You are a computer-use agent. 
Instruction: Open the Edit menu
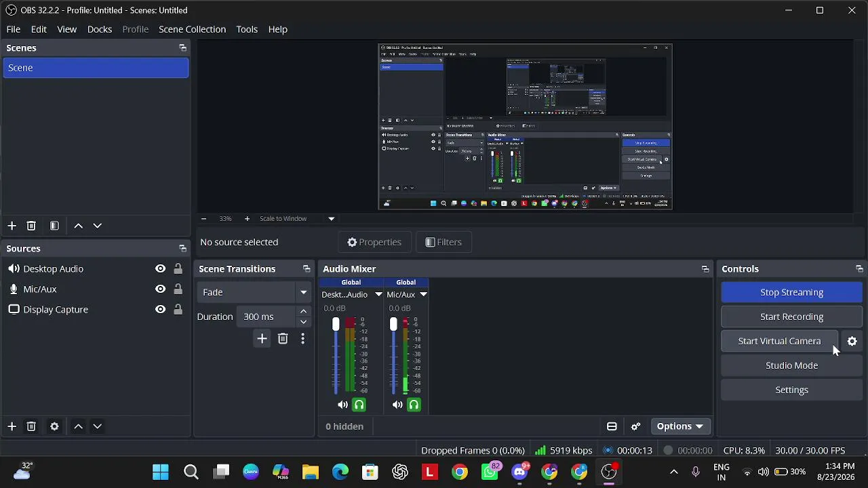pos(39,29)
